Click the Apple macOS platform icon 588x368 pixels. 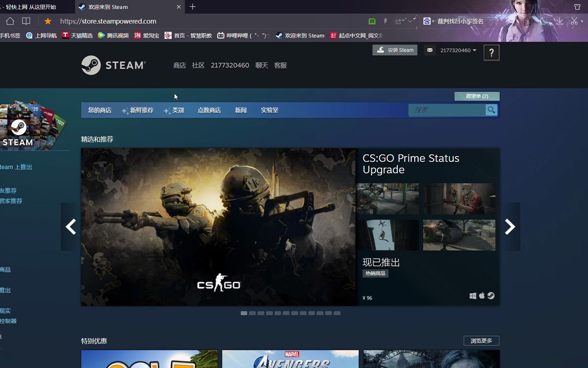(482, 296)
